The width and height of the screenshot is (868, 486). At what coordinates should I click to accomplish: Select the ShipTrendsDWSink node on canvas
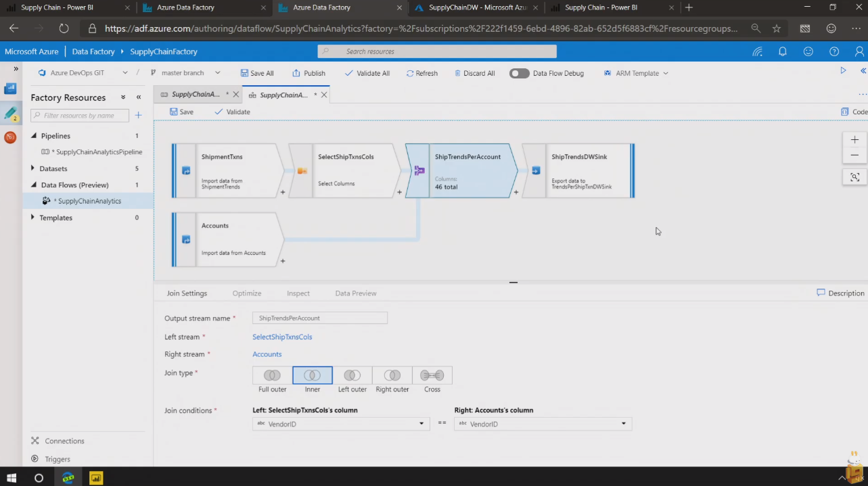pyautogui.click(x=578, y=170)
